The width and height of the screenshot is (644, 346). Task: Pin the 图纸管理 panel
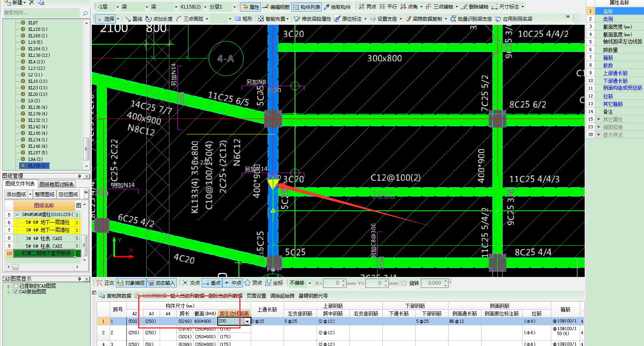pos(80,176)
